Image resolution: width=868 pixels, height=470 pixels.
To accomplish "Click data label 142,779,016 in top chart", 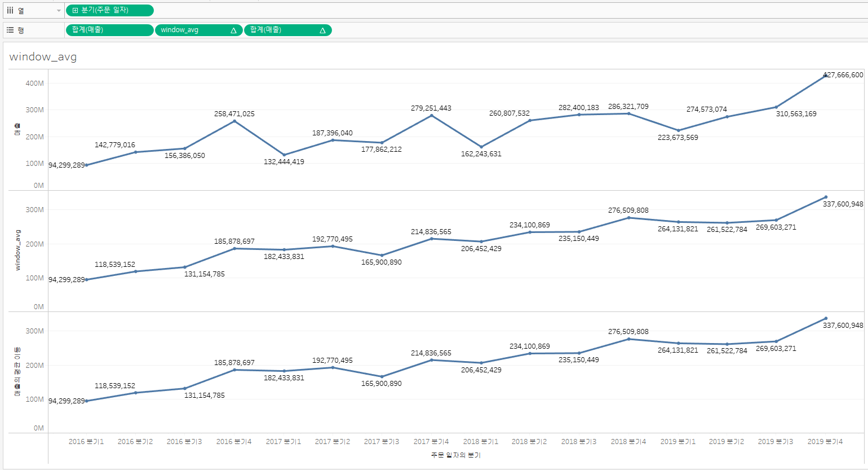I will tap(115, 144).
